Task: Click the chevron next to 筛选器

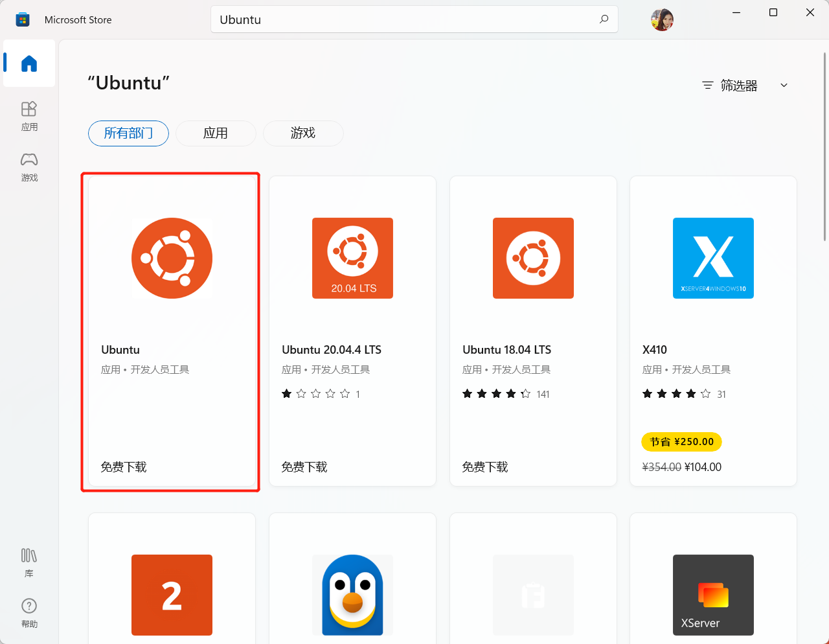Action: click(784, 85)
